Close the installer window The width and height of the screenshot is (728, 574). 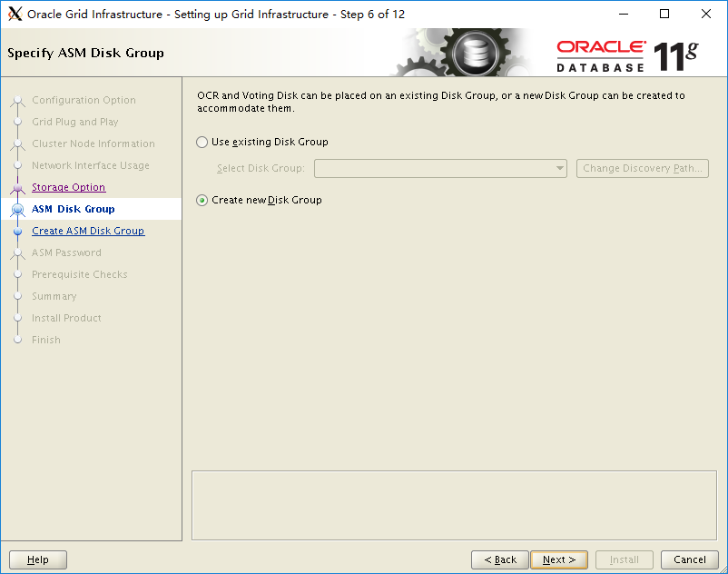705,14
